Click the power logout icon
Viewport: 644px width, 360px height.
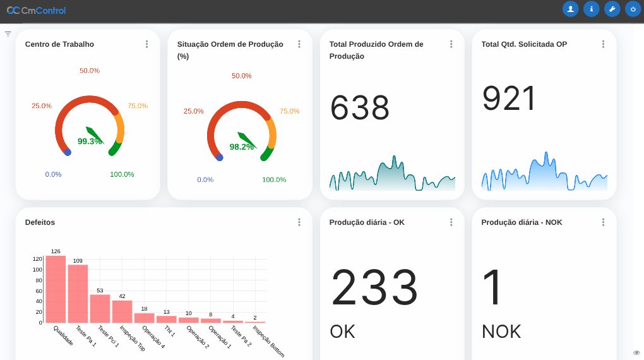click(633, 9)
